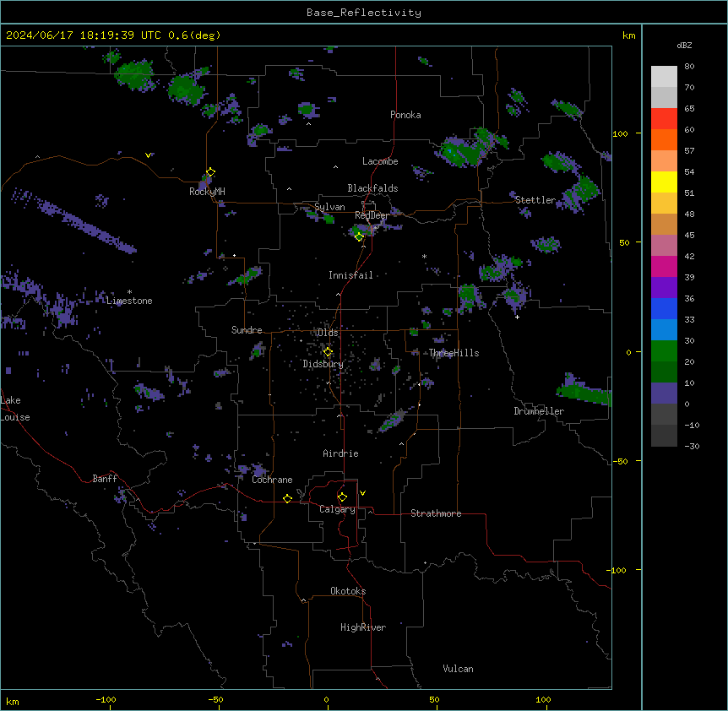Click the Ponoka city label
The width and height of the screenshot is (728, 711).
(x=405, y=115)
